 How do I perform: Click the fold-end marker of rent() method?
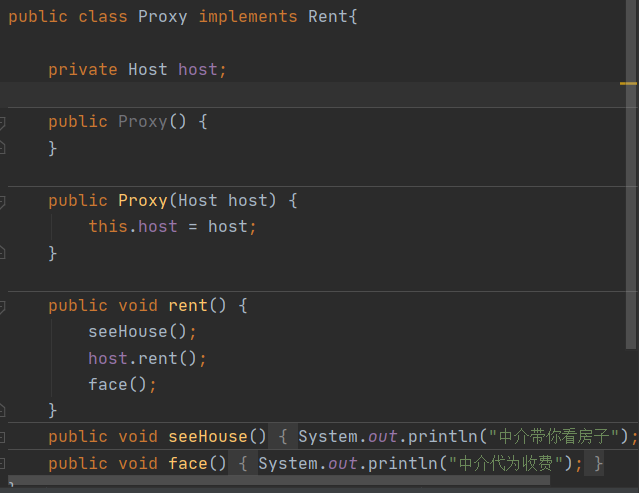point(2,410)
